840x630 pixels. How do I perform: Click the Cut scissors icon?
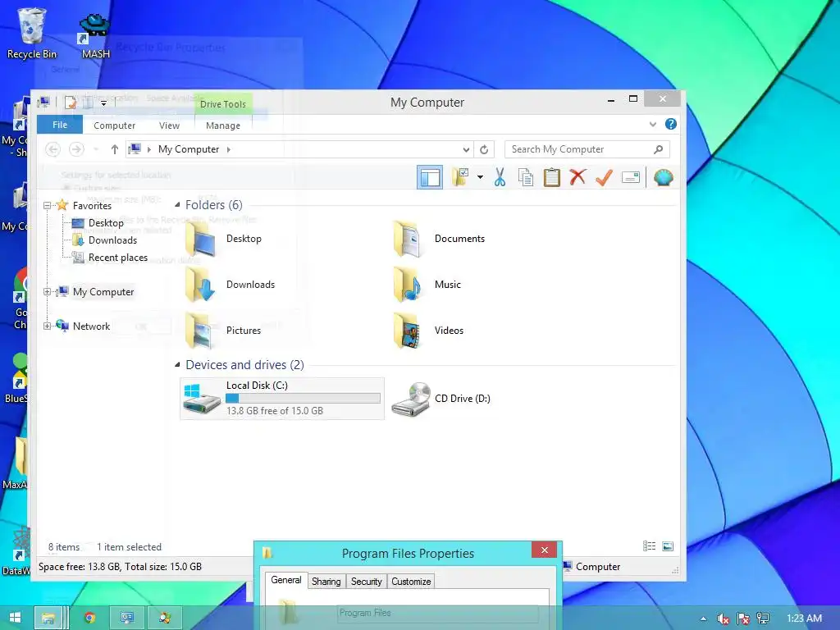pos(500,177)
